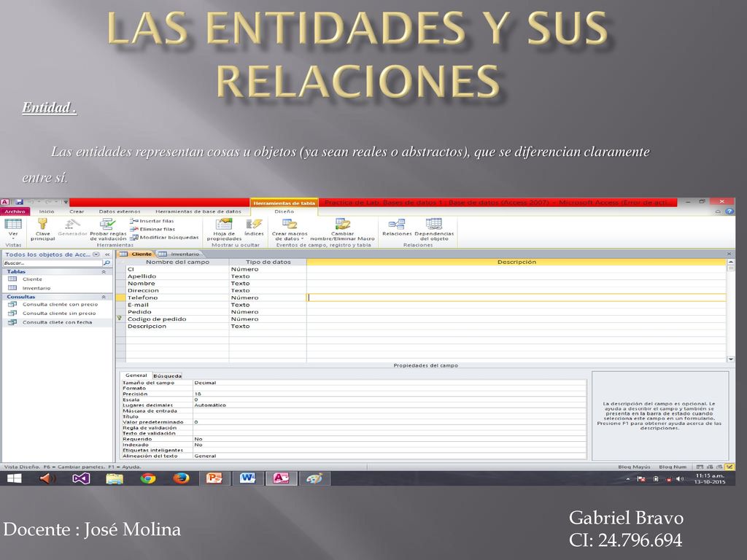Viewport: 747px width, 560px height.
Task: Switch to the Datos externos tab
Action: tap(120, 211)
